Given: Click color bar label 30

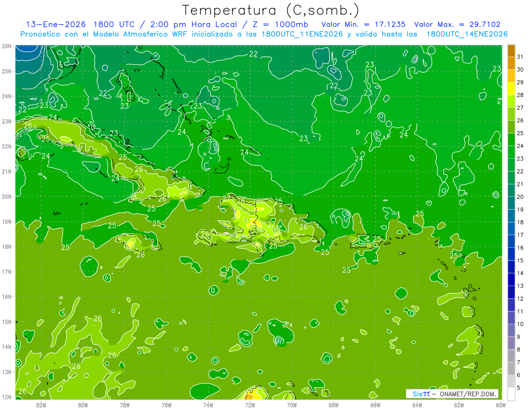Looking at the screenshot, I should coord(520,70).
